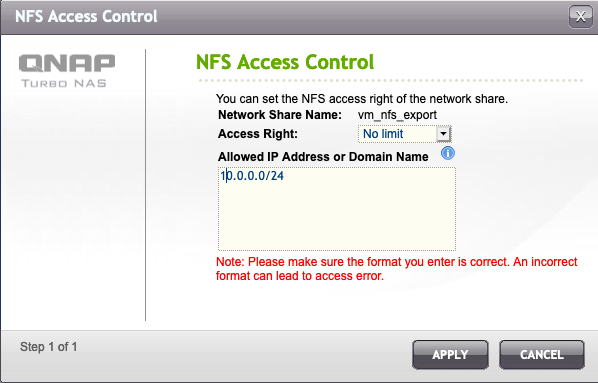Close the NFS Access Control dialog
598x383 pixels.
point(580,17)
